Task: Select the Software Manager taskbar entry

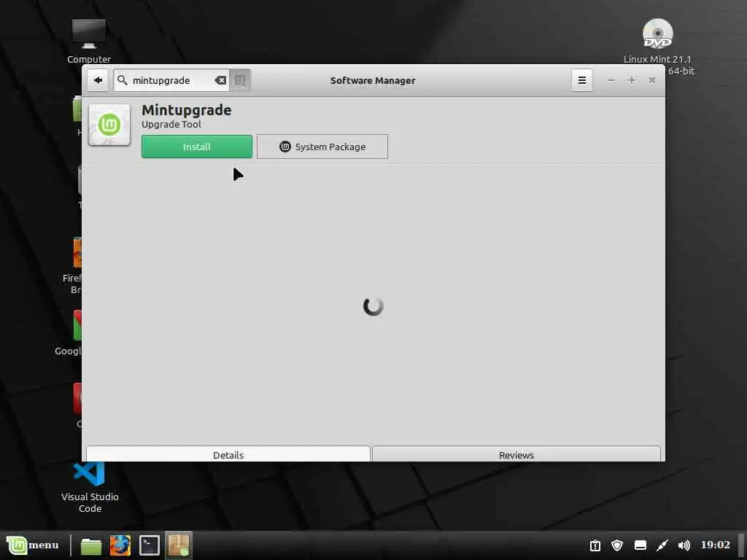Action: point(179,545)
